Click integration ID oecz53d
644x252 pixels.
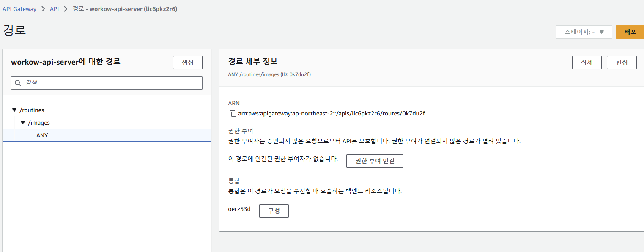(x=239, y=209)
